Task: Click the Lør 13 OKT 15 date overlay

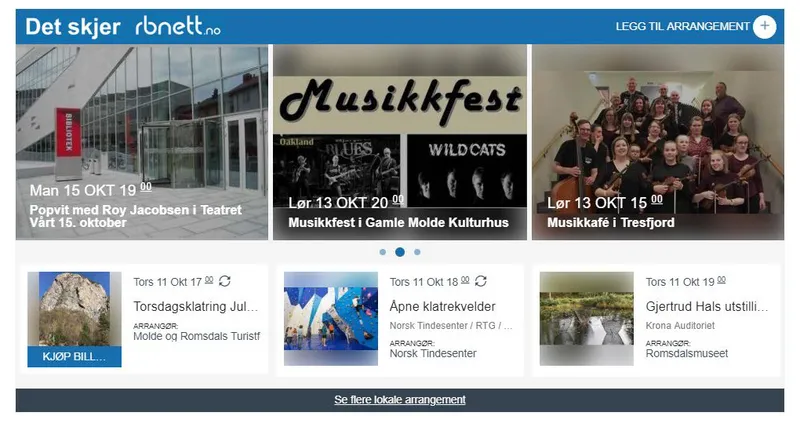Action: pos(605,203)
